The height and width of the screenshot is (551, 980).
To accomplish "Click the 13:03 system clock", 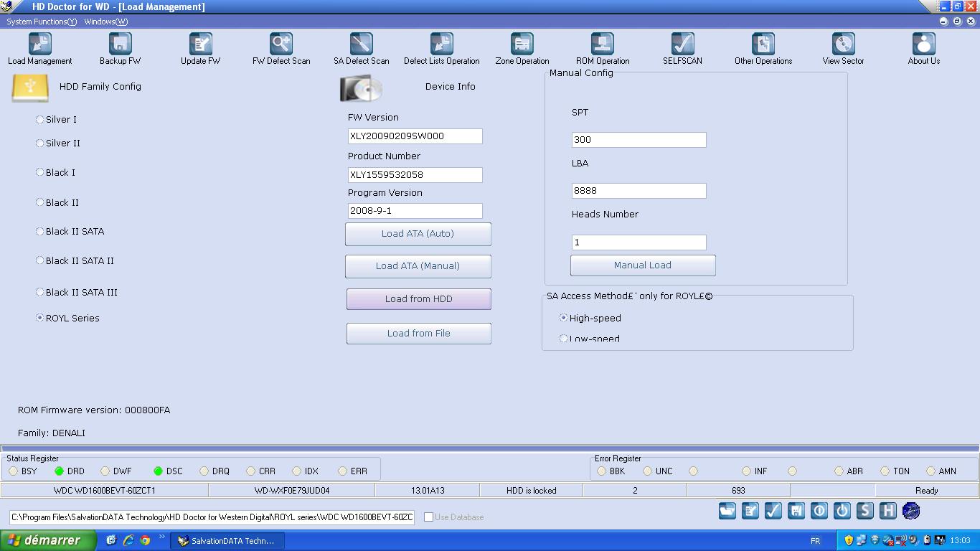I will [960, 541].
